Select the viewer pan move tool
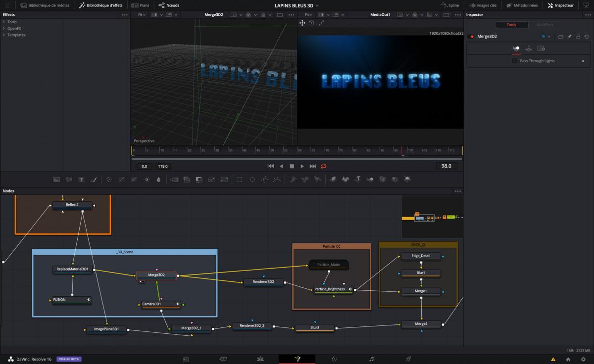 click(302, 23)
